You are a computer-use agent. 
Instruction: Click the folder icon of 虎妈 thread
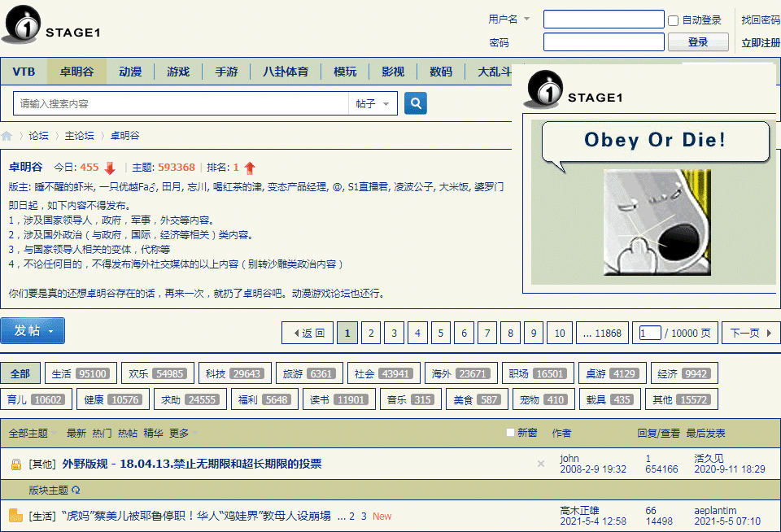pos(16,516)
